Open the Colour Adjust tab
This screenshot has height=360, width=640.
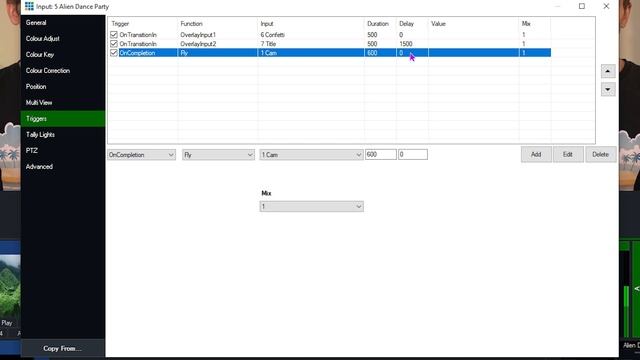point(63,39)
